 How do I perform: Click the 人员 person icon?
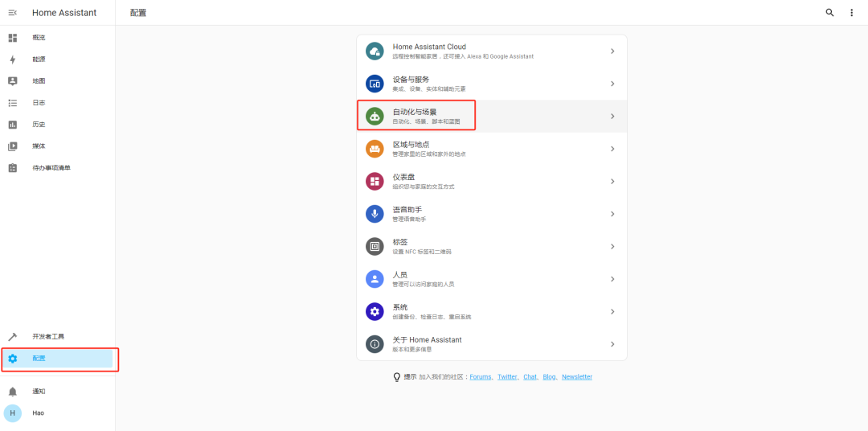375,279
